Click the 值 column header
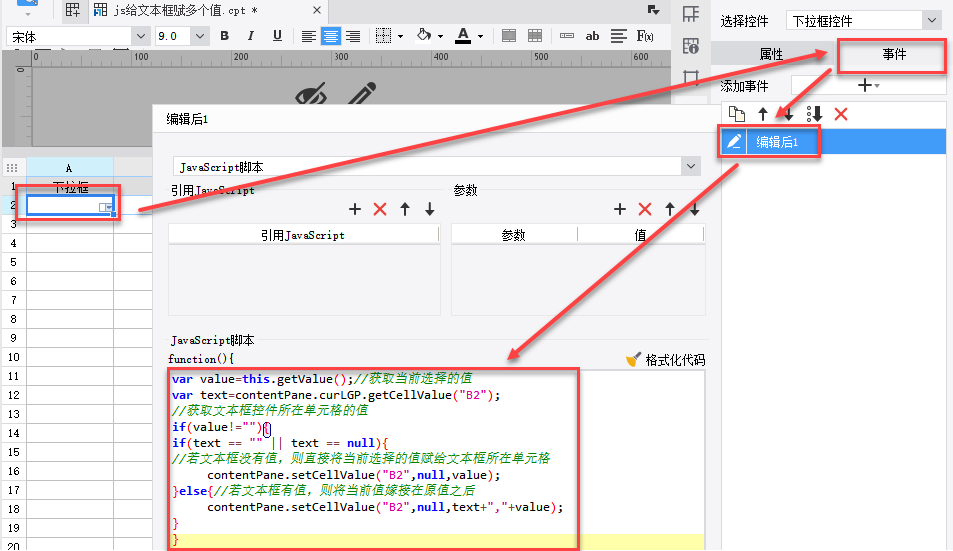The image size is (953, 551). (x=640, y=234)
